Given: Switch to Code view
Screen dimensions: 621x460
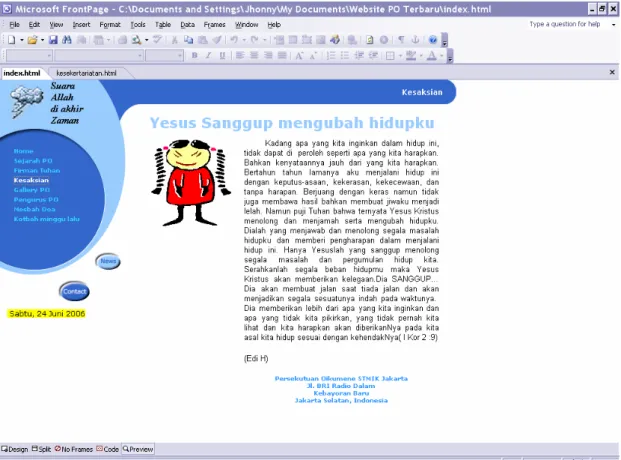Looking at the screenshot, I should click(x=108, y=449).
